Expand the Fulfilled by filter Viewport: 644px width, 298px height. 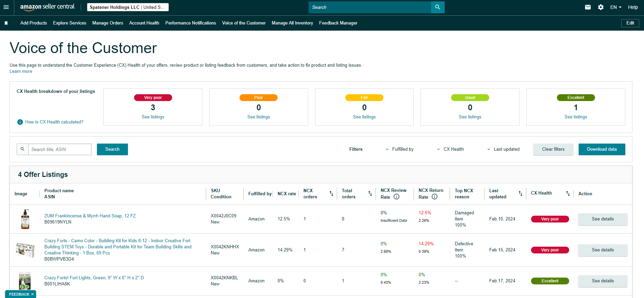[x=399, y=149]
